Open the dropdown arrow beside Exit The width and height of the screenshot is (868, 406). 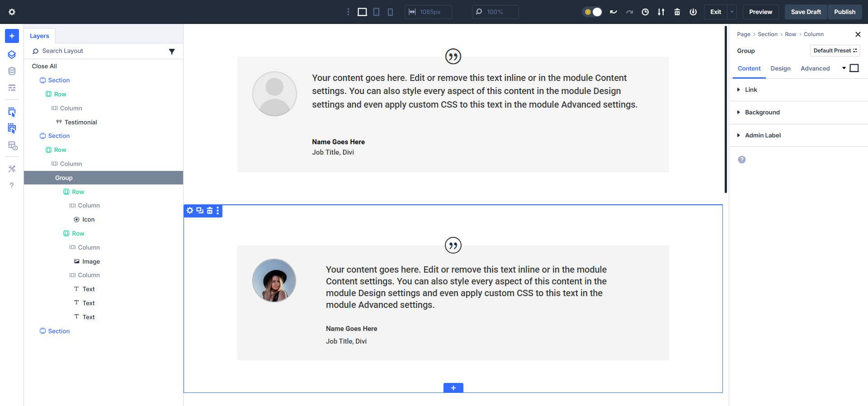point(732,12)
